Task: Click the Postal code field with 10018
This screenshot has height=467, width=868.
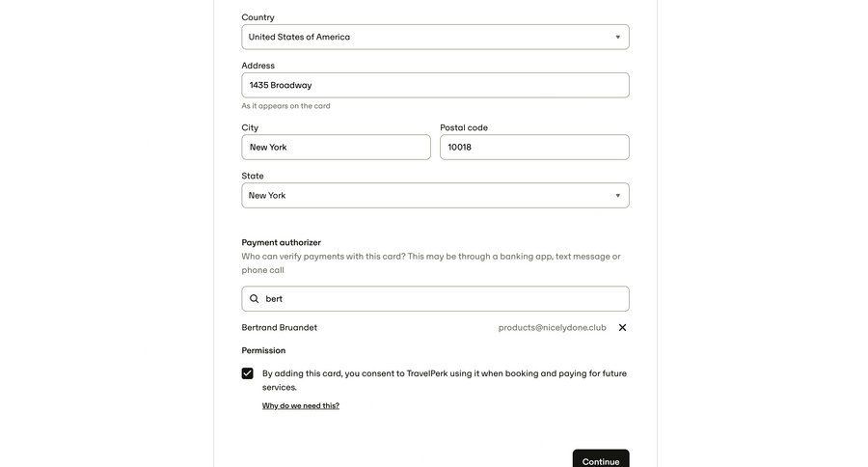Action: pyautogui.click(x=534, y=148)
